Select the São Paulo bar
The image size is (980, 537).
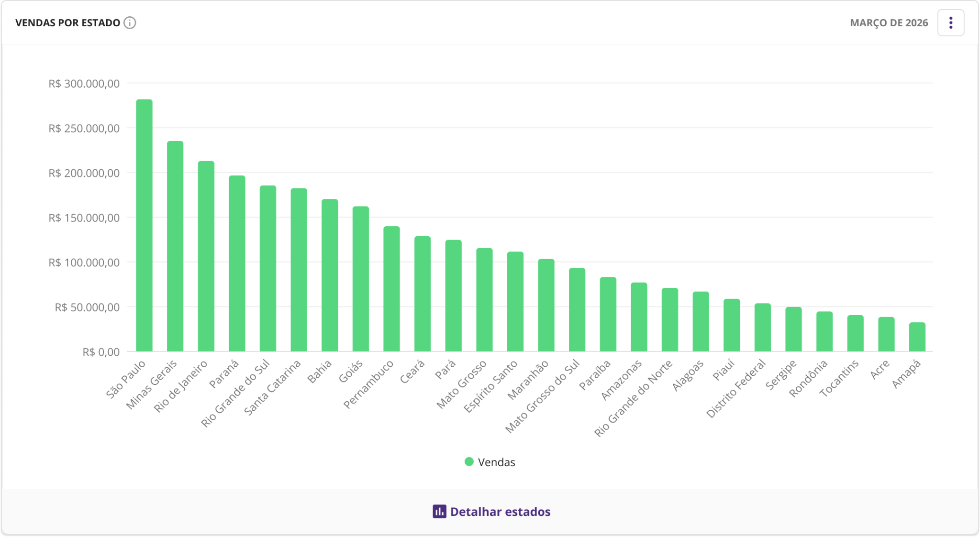pyautogui.click(x=144, y=225)
